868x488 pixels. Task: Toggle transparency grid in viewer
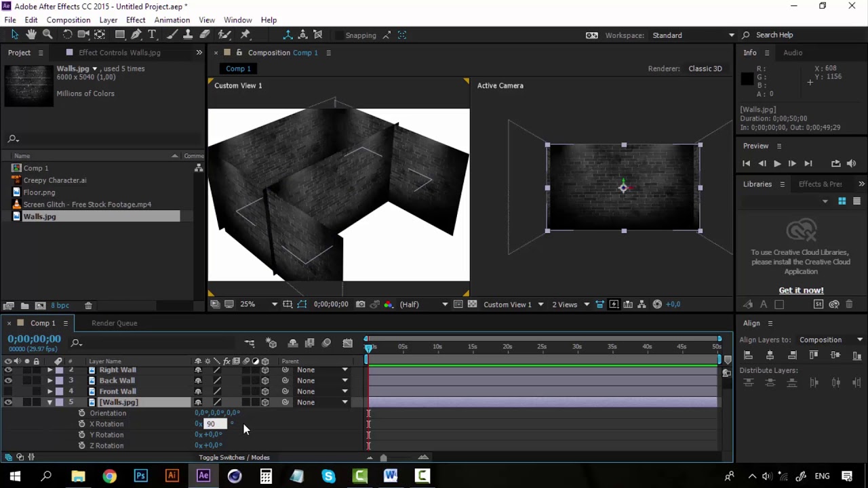(472, 304)
